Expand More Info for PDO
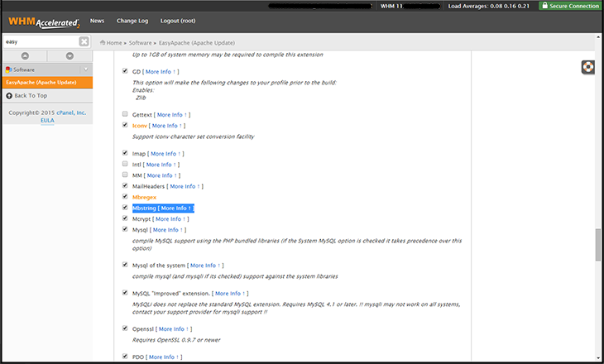This screenshot has width=604, height=364. point(164,357)
